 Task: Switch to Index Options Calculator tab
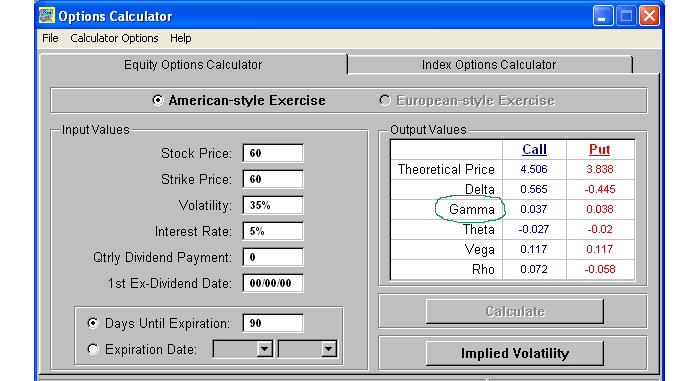(x=489, y=65)
